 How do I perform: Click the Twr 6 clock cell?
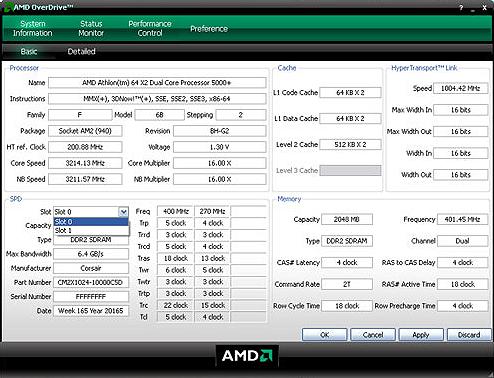[x=175, y=270]
